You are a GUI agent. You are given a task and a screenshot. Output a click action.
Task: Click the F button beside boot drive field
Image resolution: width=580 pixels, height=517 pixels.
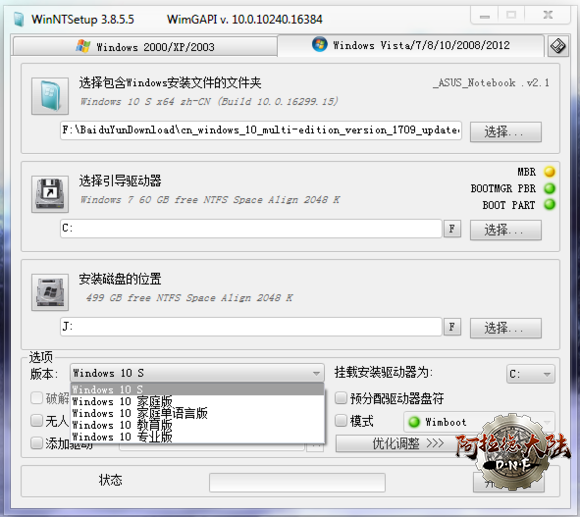[x=452, y=229]
